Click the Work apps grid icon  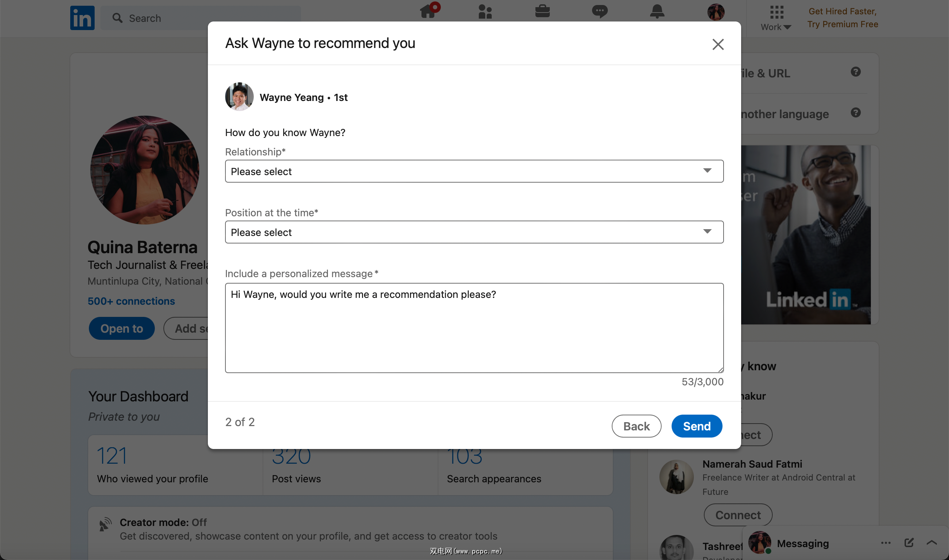tap(776, 12)
